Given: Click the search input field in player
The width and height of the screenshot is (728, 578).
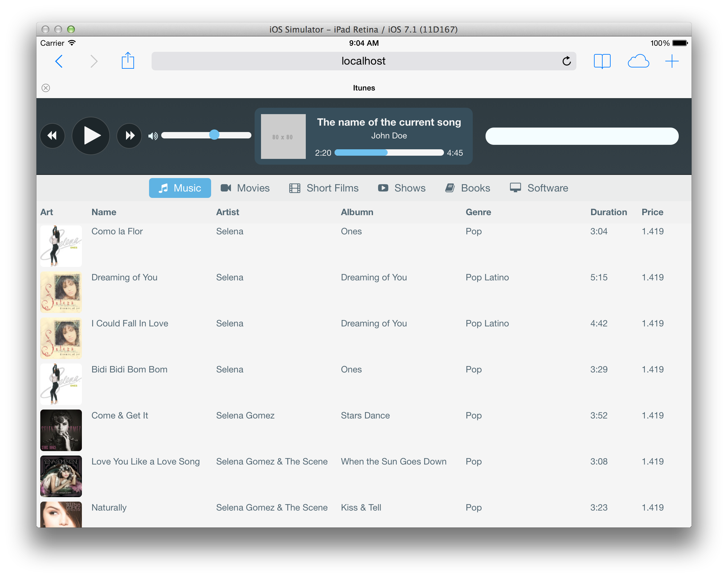Looking at the screenshot, I should [x=582, y=136].
